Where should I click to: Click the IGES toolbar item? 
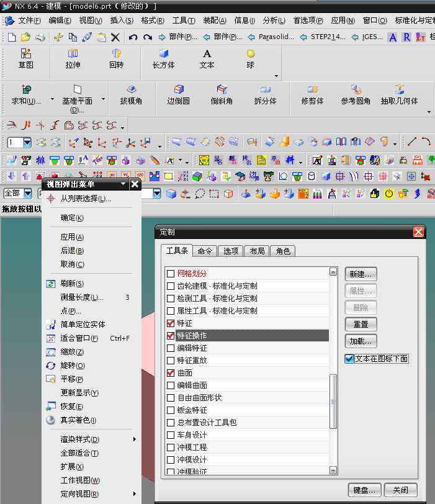(x=367, y=37)
